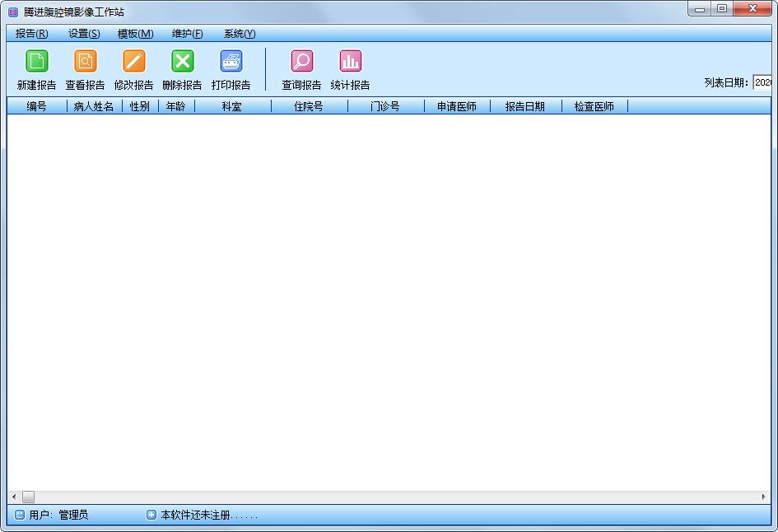Sort by the 病人姓名 column header

pos(94,106)
